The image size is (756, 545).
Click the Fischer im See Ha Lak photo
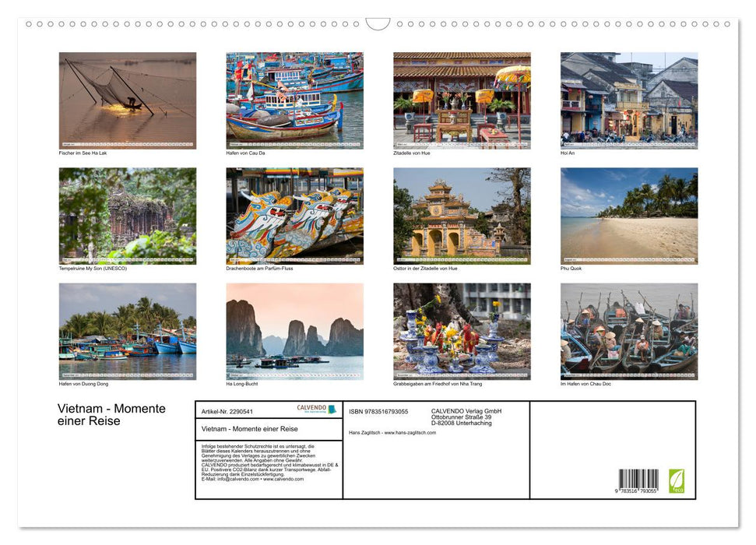tap(127, 100)
